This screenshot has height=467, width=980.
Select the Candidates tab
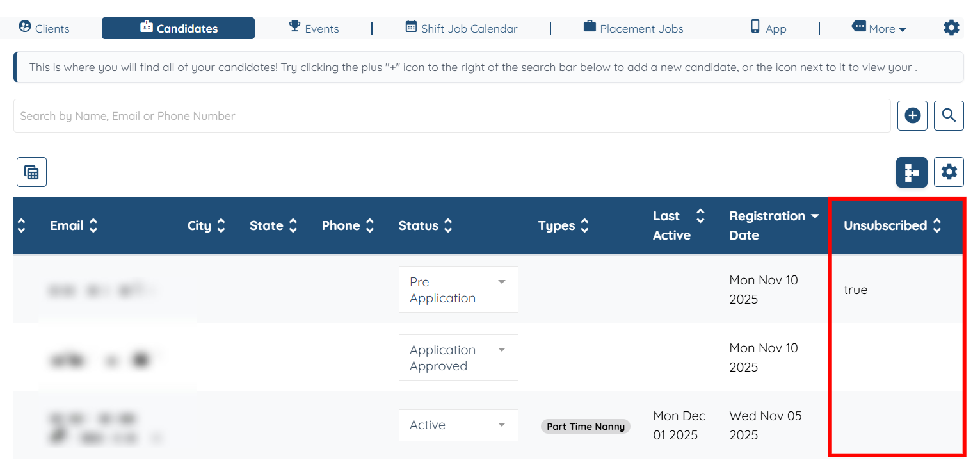coord(178,28)
